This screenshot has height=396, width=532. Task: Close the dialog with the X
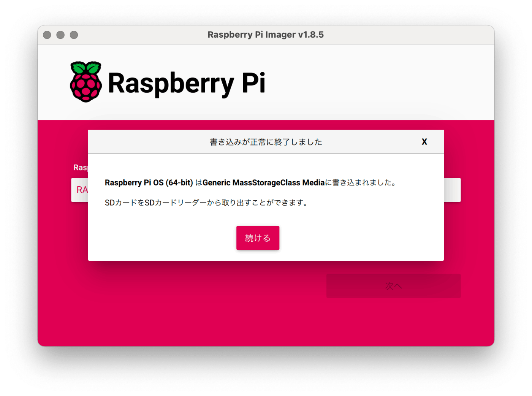point(424,142)
